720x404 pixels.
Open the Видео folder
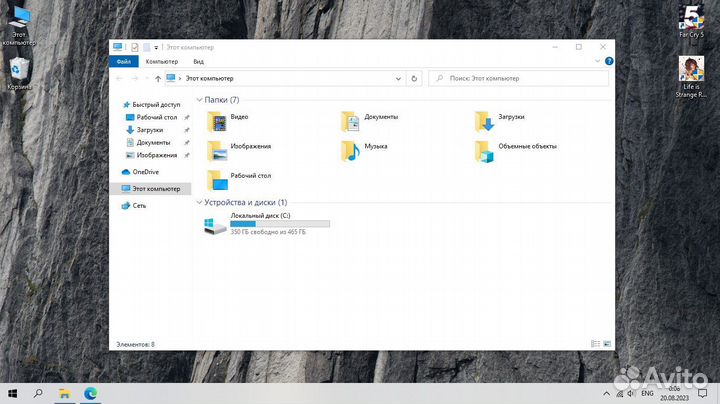218,122
